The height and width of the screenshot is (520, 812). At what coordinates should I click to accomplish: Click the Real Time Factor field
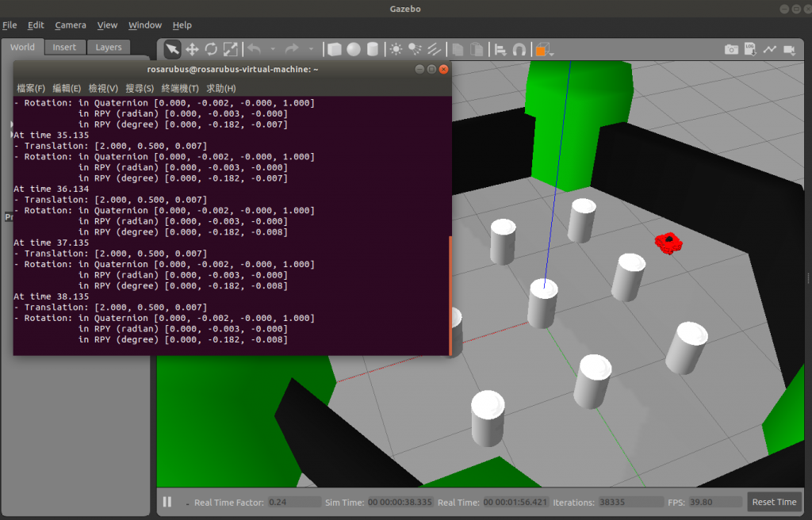[294, 502]
